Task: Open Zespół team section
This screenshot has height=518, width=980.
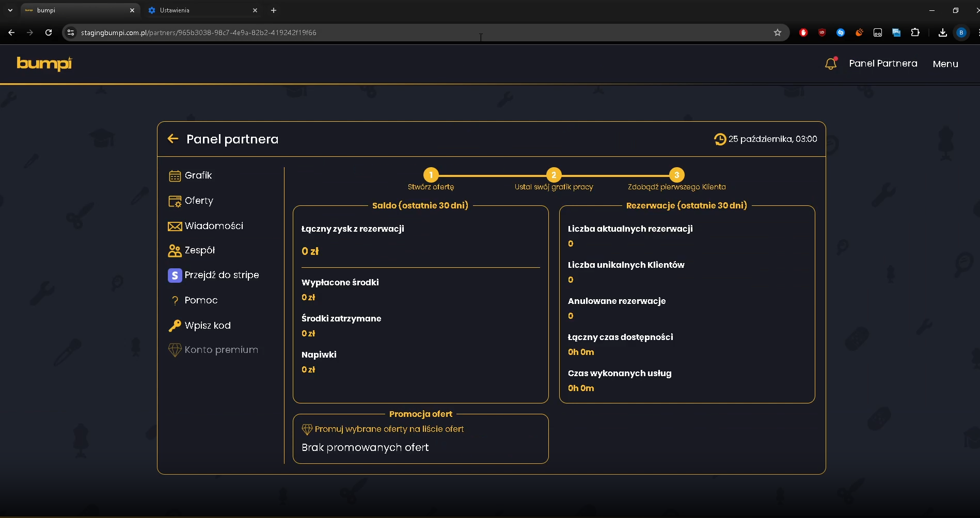Action: [191, 250]
